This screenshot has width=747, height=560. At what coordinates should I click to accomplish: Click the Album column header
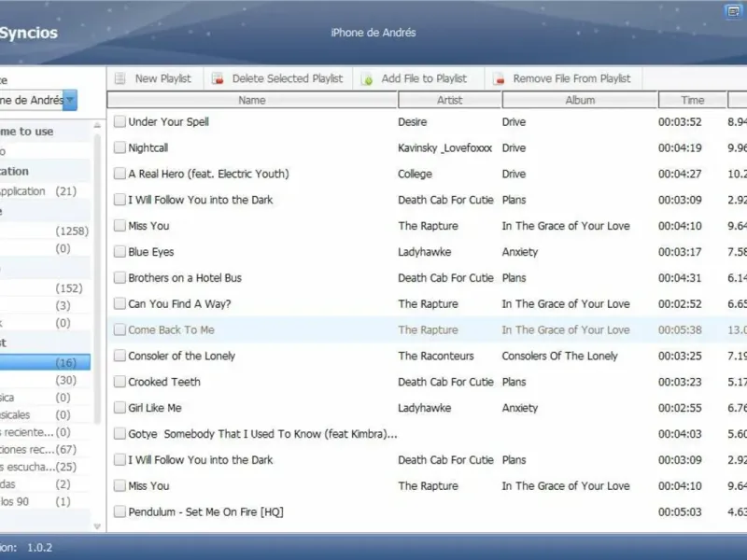coord(580,100)
